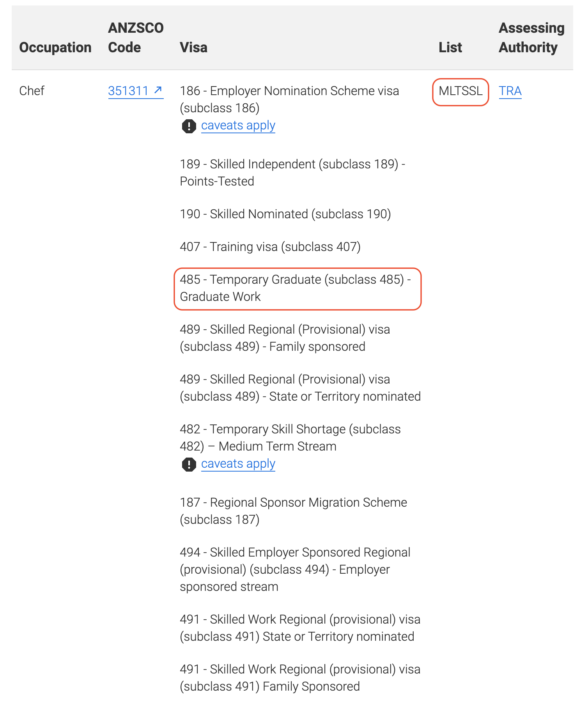Click the external link arrow beside 351311
Screen dimensions: 588x707
click(158, 90)
